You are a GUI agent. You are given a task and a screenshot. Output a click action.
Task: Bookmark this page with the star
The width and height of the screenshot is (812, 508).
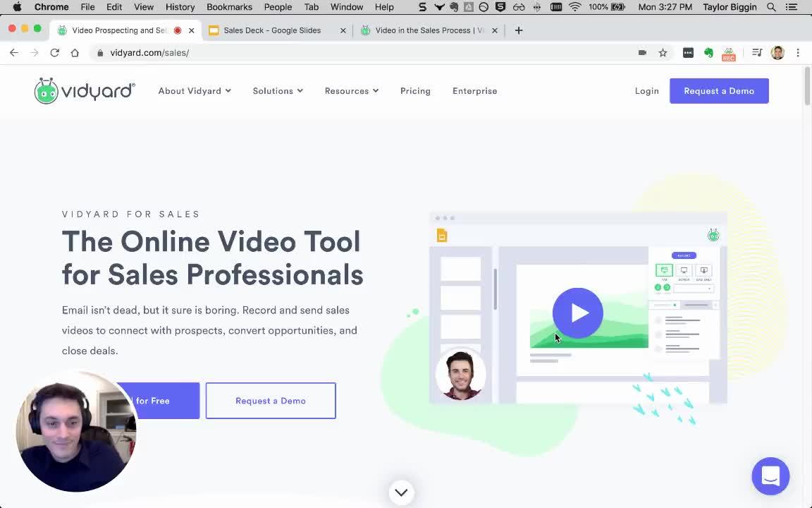coord(663,52)
